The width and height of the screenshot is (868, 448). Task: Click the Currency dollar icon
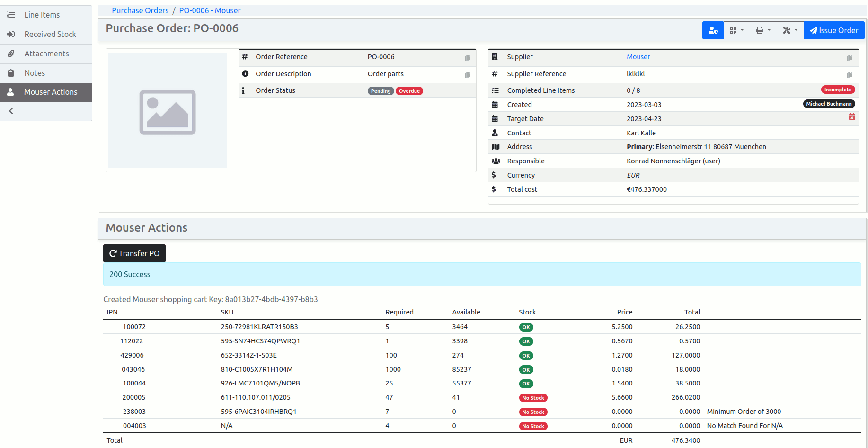pos(494,175)
